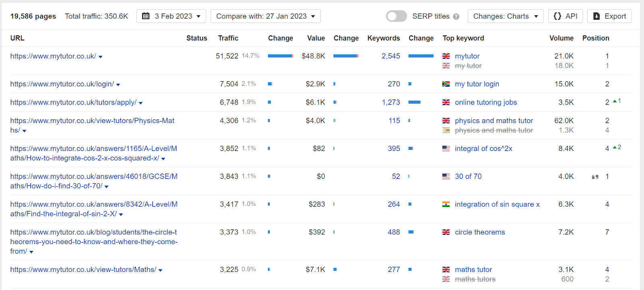Click the my tutor login keyword link
The width and height of the screenshot is (644, 290).
477,84
